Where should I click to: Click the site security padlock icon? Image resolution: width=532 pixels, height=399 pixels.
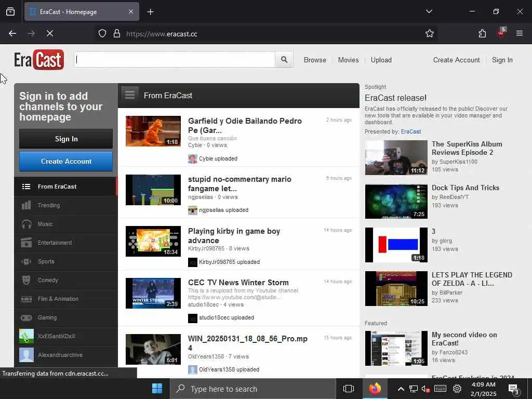point(117,34)
